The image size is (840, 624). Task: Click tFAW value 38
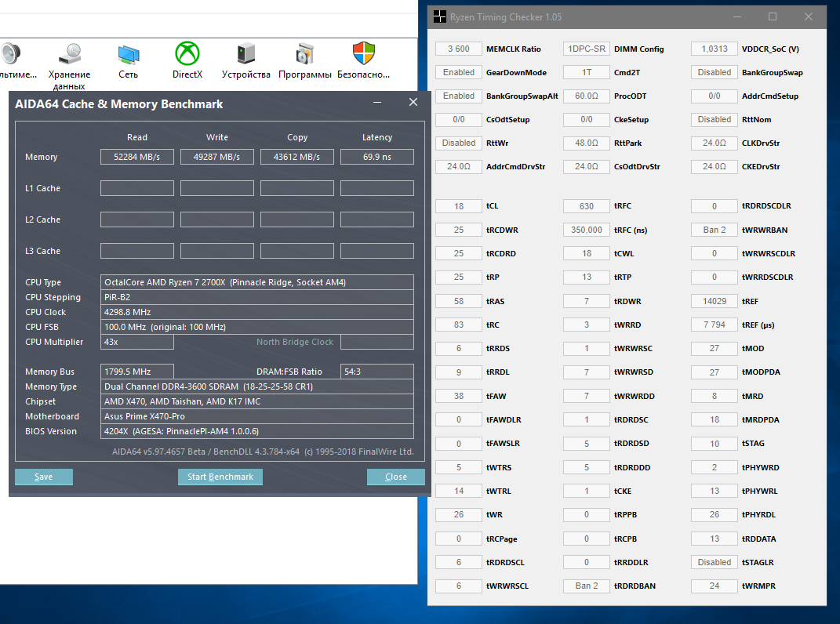(x=459, y=396)
